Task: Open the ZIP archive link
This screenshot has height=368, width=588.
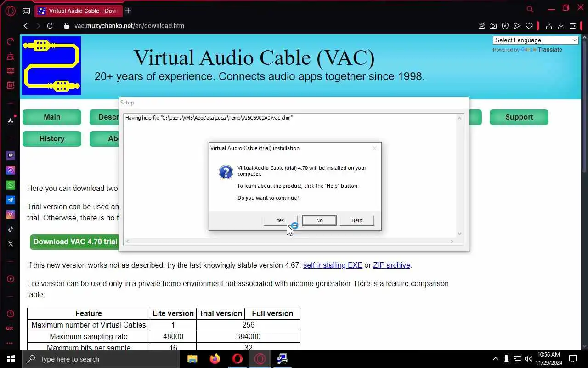Action: coord(391,265)
